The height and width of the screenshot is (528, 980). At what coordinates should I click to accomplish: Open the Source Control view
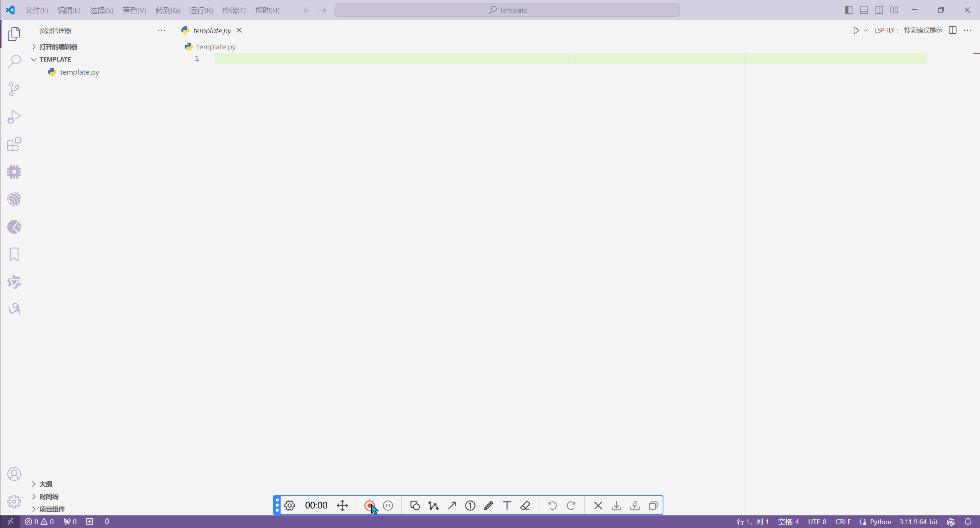14,89
